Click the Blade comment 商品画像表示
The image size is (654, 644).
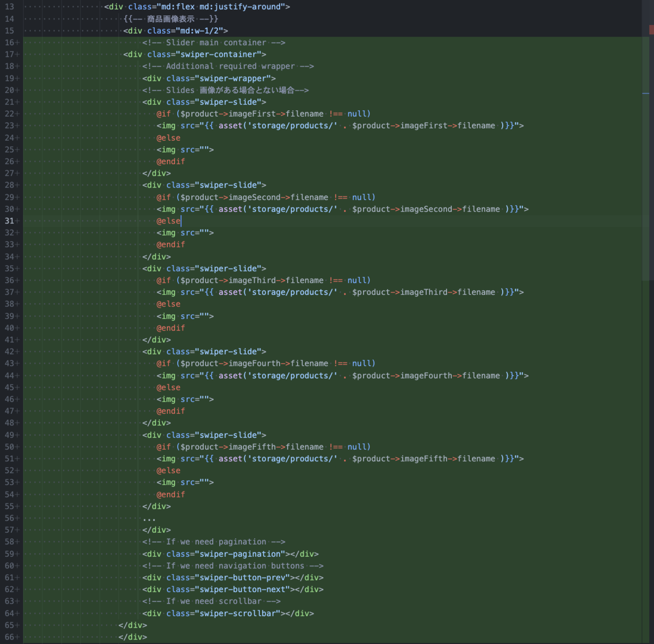(x=171, y=19)
